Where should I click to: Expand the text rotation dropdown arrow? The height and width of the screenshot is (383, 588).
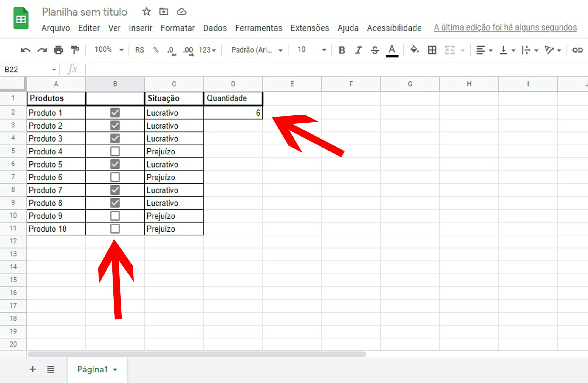pos(559,50)
